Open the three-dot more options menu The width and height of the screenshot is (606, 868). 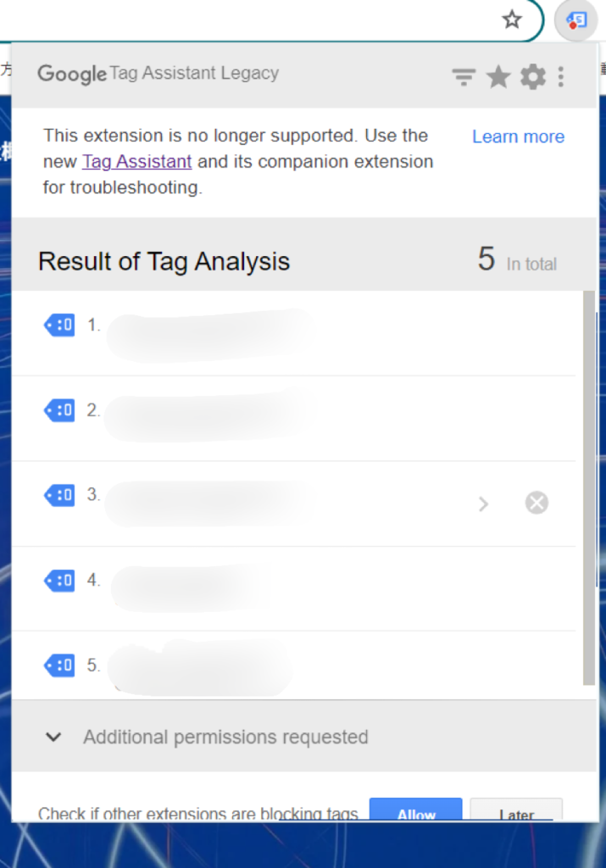coord(561,78)
